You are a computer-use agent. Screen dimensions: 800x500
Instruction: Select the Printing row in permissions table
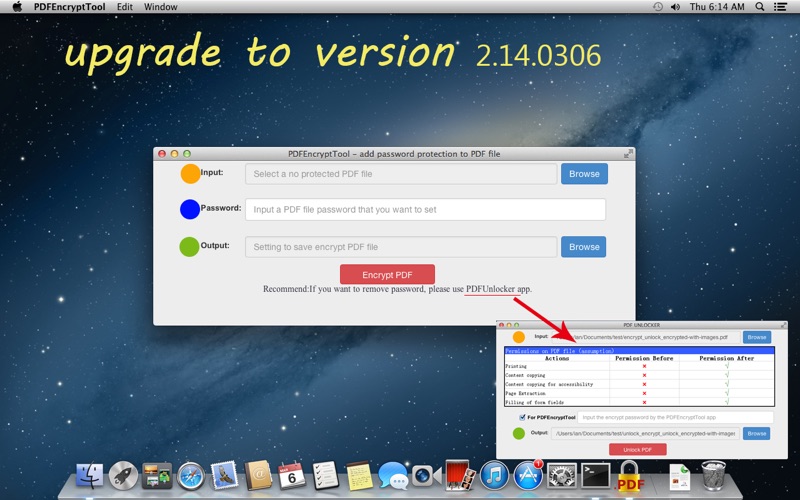639,366
